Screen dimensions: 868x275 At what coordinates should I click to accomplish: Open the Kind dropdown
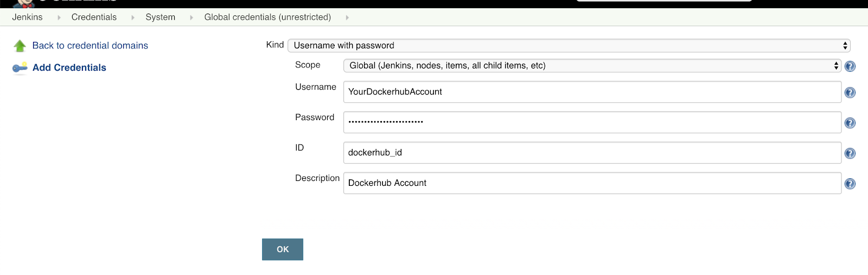click(x=569, y=46)
